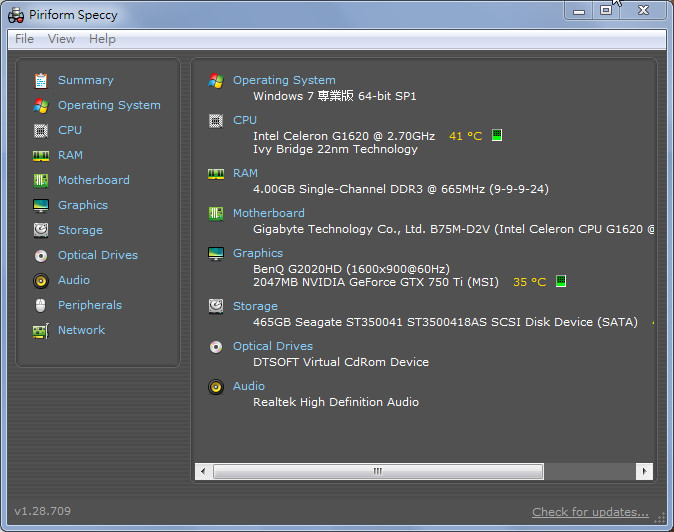The height and width of the screenshot is (532, 674).
Task: Click the Storage drive icon in summary pane
Action: tap(216, 306)
